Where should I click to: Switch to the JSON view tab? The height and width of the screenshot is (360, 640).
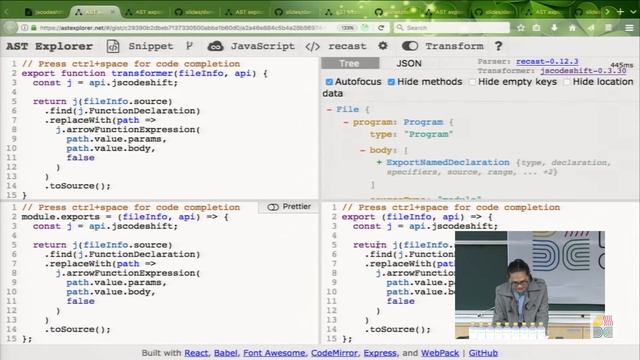[409, 63]
